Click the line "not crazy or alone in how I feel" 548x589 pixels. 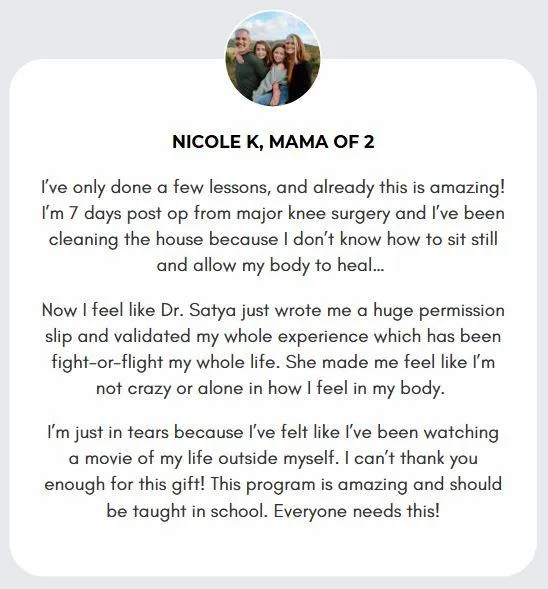[270, 389]
